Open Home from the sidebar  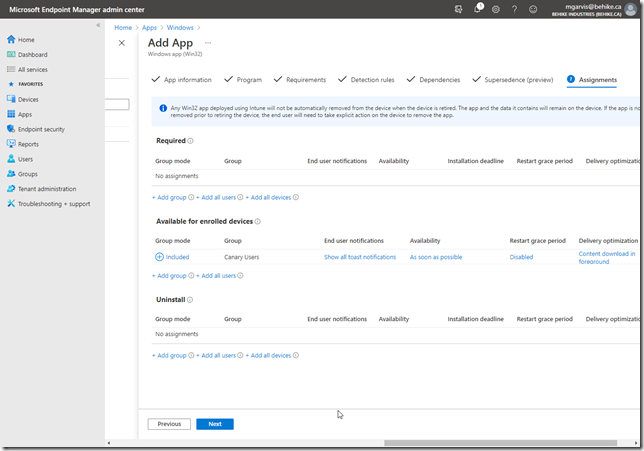click(25, 40)
